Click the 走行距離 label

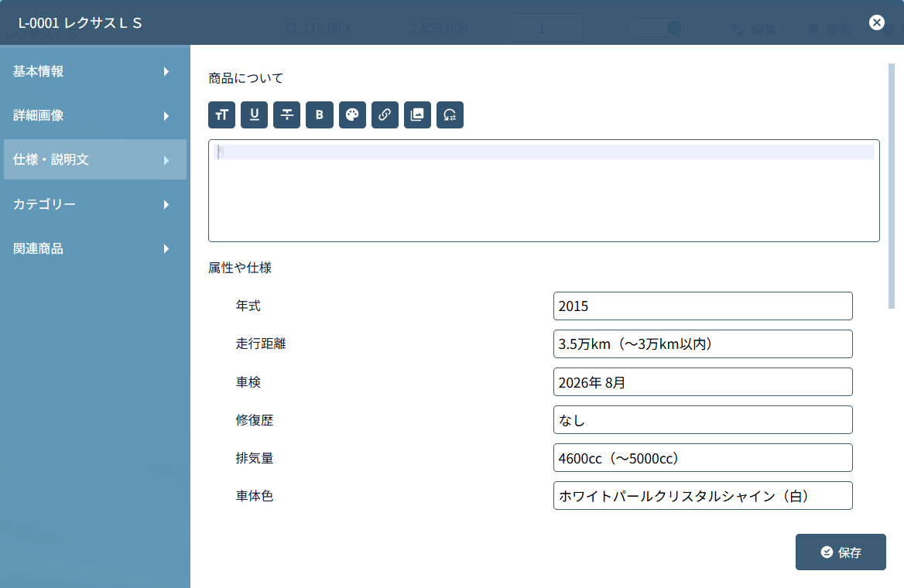(x=261, y=344)
